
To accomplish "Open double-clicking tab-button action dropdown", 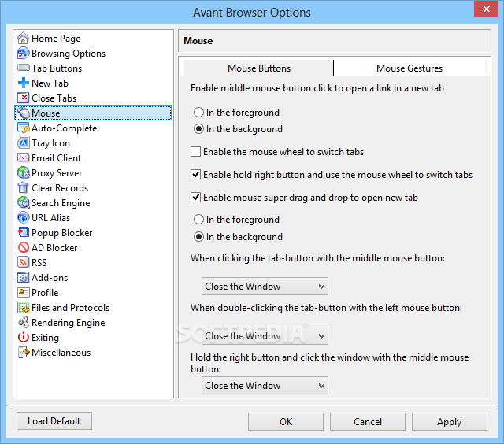I will tap(265, 335).
